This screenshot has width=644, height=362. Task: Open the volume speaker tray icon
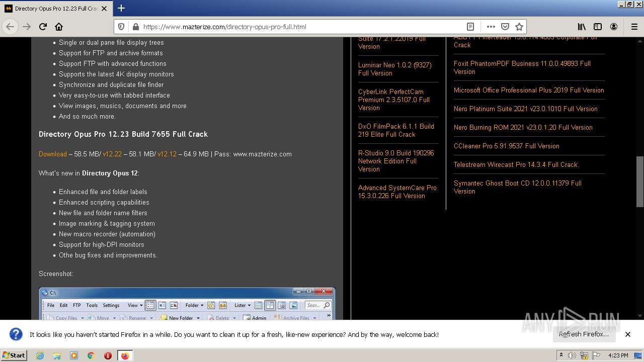[x=572, y=355]
